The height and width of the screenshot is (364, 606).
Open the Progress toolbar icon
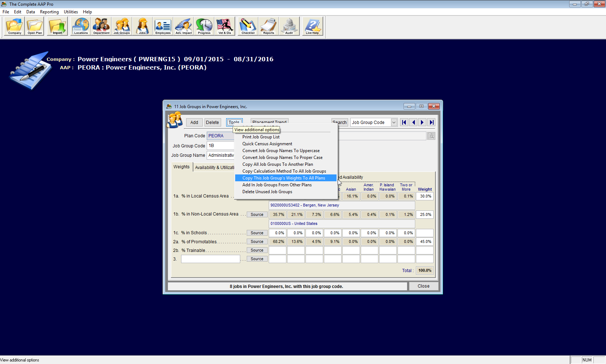204,26
